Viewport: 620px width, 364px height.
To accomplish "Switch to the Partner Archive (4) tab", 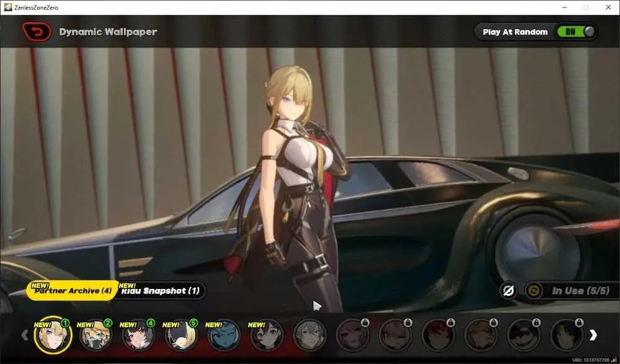I will coord(73,290).
